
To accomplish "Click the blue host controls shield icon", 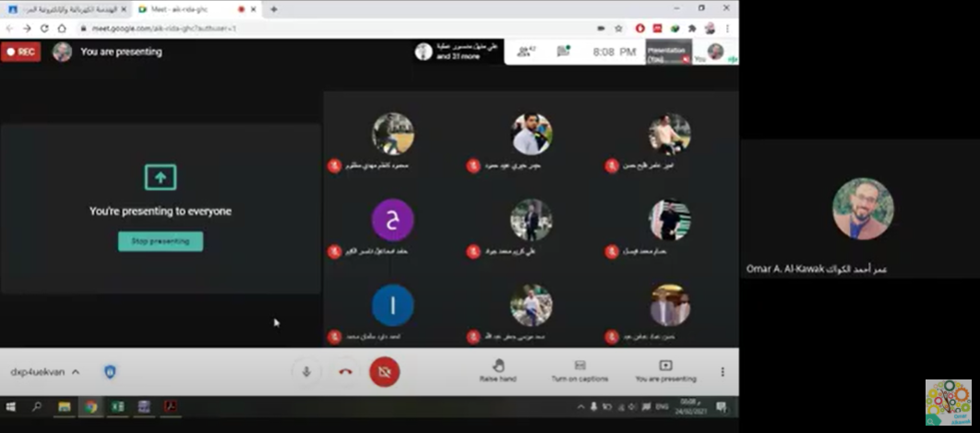I will [110, 372].
